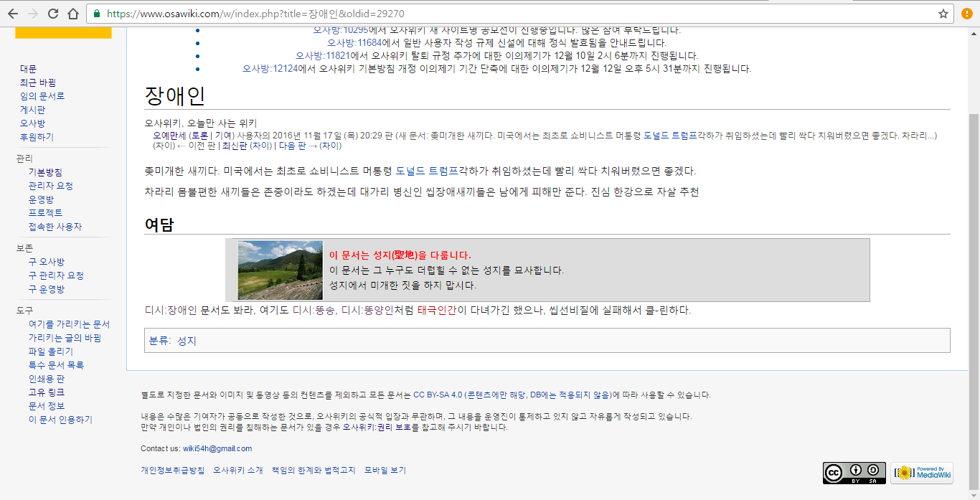Click the 특수 문서 목록 sidebar link

click(56, 365)
